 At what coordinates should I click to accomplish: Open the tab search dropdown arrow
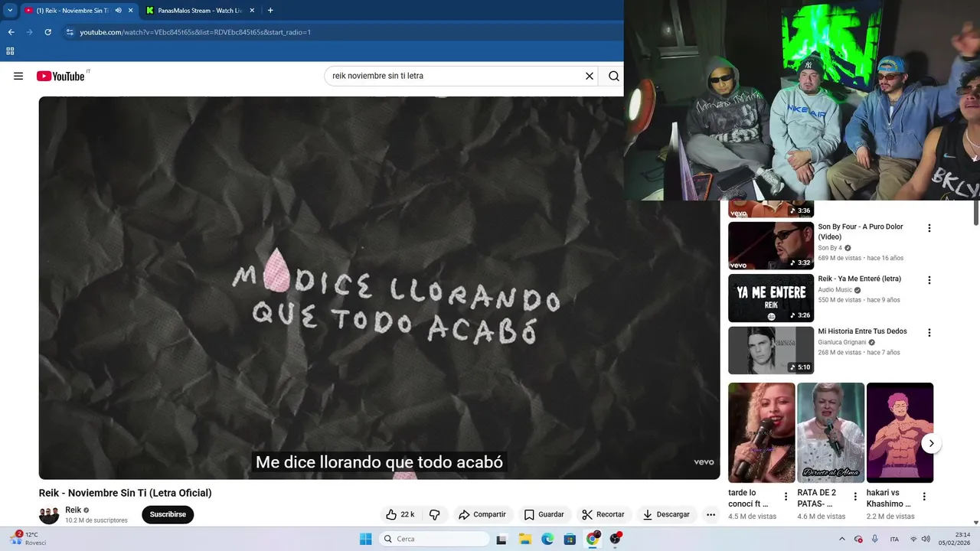[10, 11]
